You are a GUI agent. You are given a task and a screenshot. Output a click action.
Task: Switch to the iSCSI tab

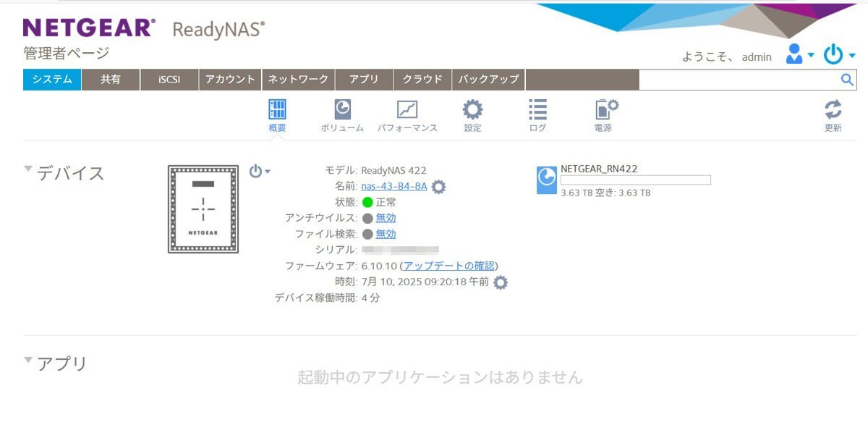(169, 80)
